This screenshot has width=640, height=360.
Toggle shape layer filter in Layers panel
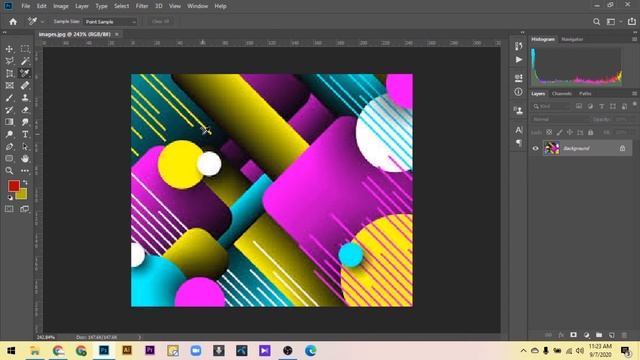(613, 106)
